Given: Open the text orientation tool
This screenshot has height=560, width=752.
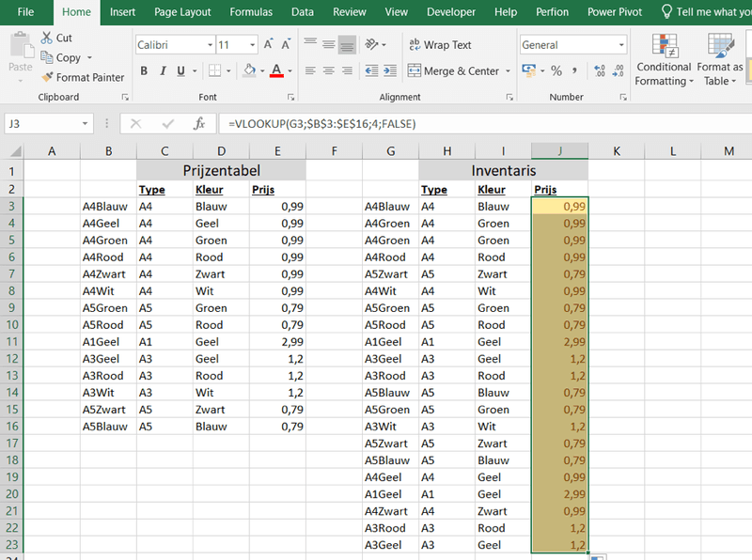Looking at the screenshot, I should coord(372,44).
